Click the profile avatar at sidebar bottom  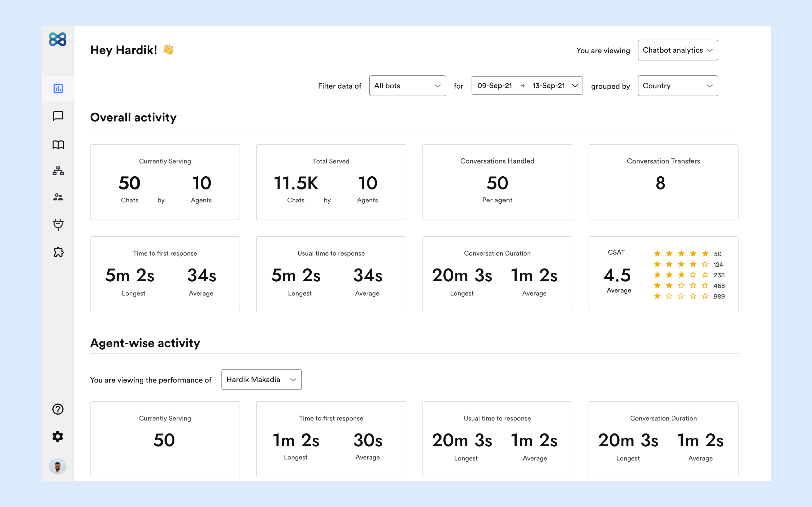(x=58, y=466)
